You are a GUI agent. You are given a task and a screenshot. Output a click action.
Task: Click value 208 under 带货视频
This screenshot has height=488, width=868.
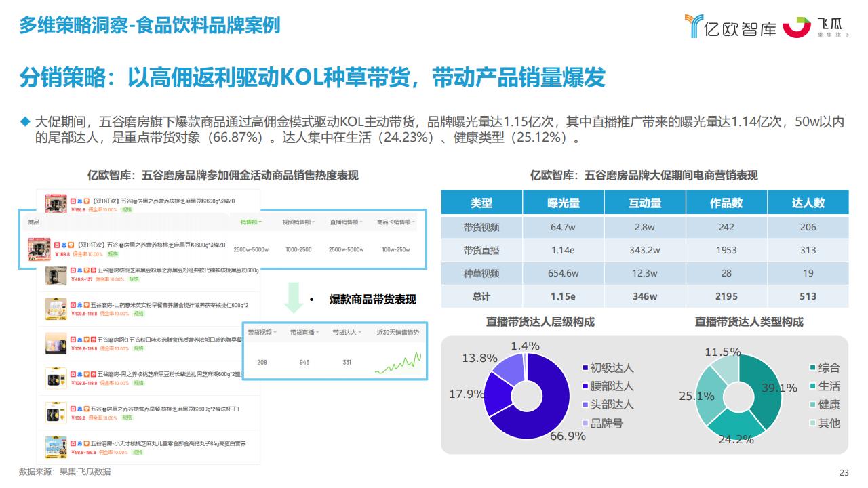(262, 363)
